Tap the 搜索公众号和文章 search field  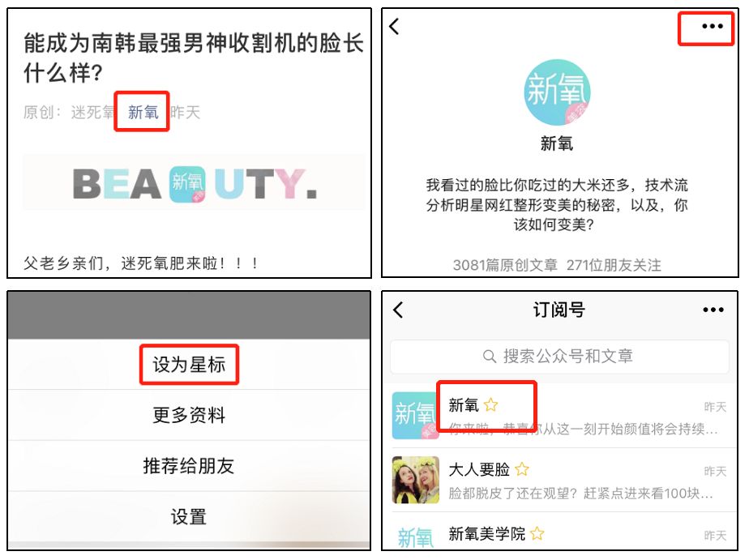coord(559,356)
